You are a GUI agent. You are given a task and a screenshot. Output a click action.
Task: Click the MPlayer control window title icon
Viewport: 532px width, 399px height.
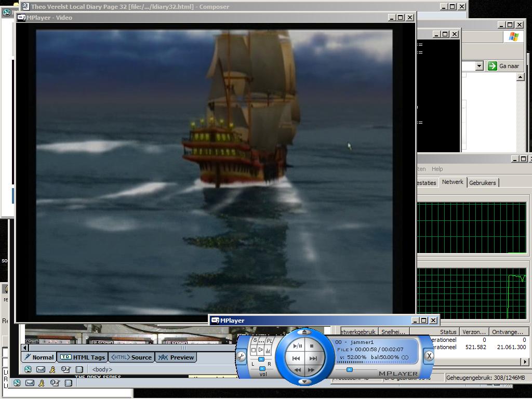pos(215,320)
